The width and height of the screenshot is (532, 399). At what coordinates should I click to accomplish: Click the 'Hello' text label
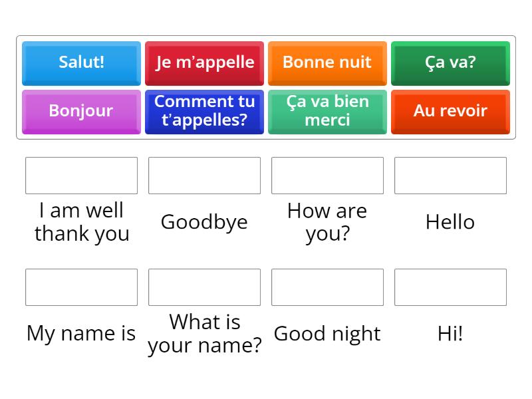(x=450, y=222)
